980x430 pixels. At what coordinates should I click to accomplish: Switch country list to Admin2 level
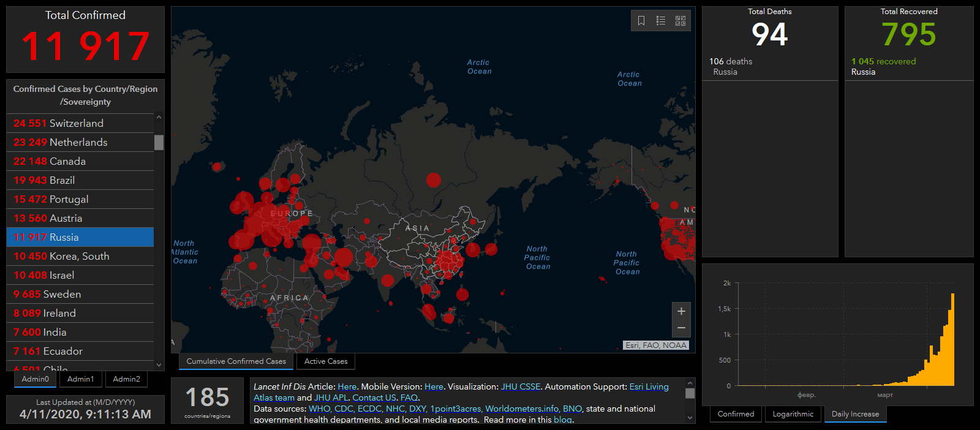point(126,379)
